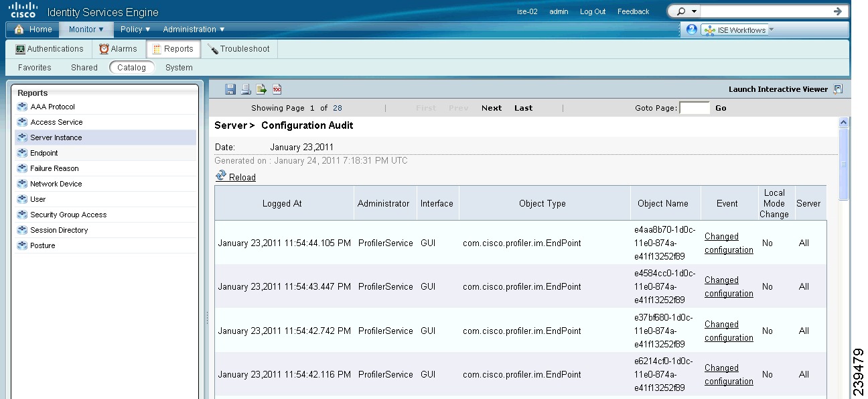Click the ISE Workflows network icon
The width and height of the screenshot is (868, 399).
(x=709, y=30)
